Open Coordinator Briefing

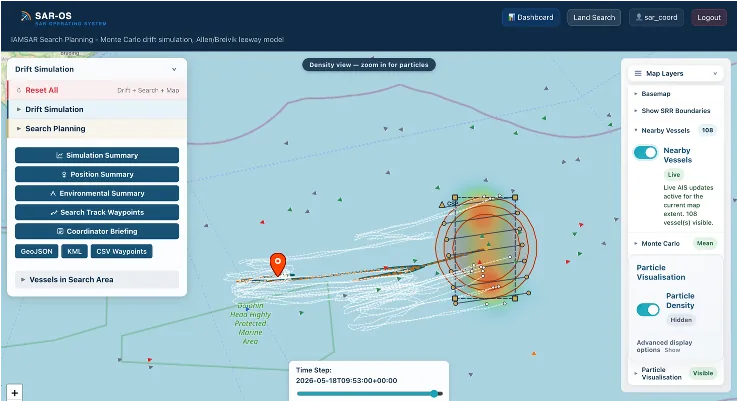pos(97,231)
